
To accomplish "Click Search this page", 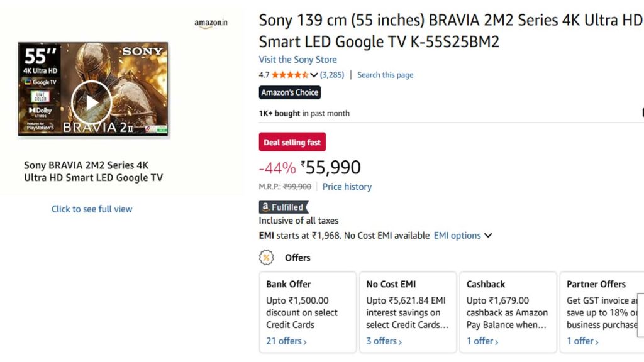I will 384,74.
